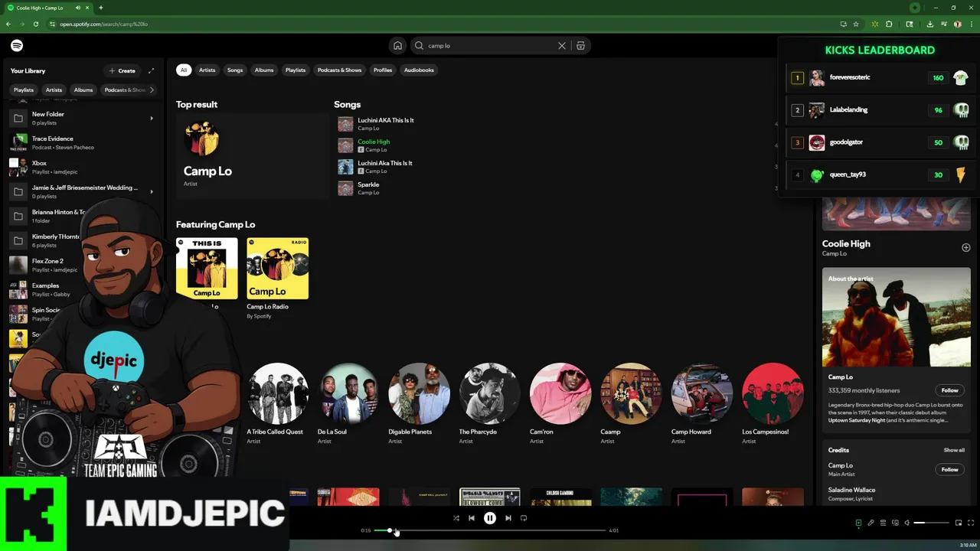Click the browser address bar
This screenshot has width=980, height=551.
444,24
